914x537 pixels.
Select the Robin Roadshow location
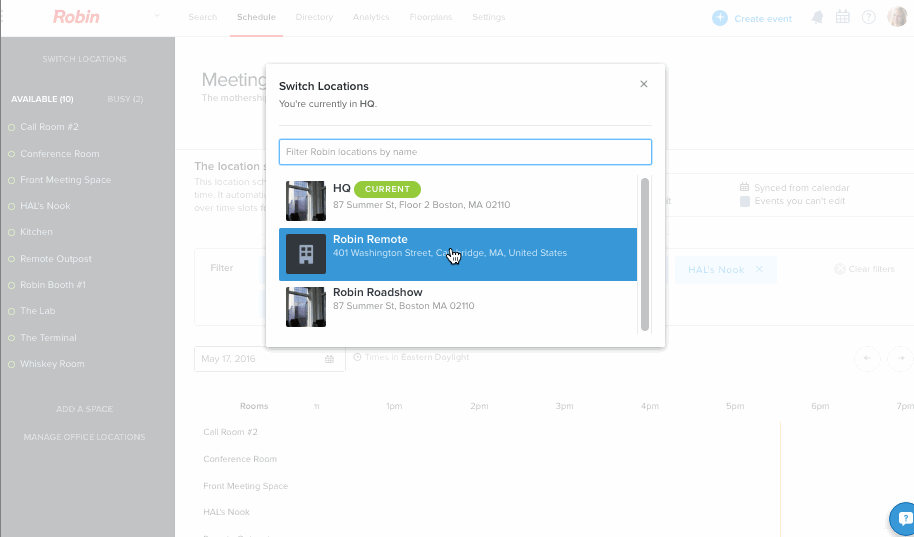tap(458, 307)
